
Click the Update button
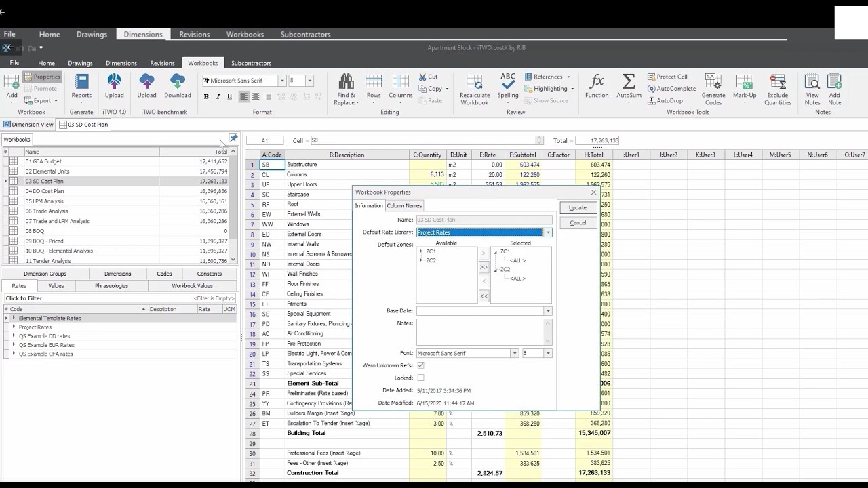(578, 207)
